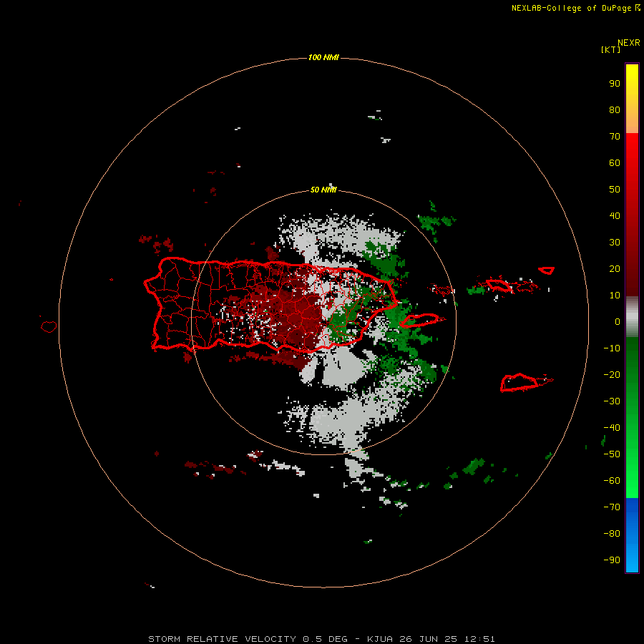Screen dimensions: 644x644
Task: Click the -70 value on velocity legend
Action: 612,507
